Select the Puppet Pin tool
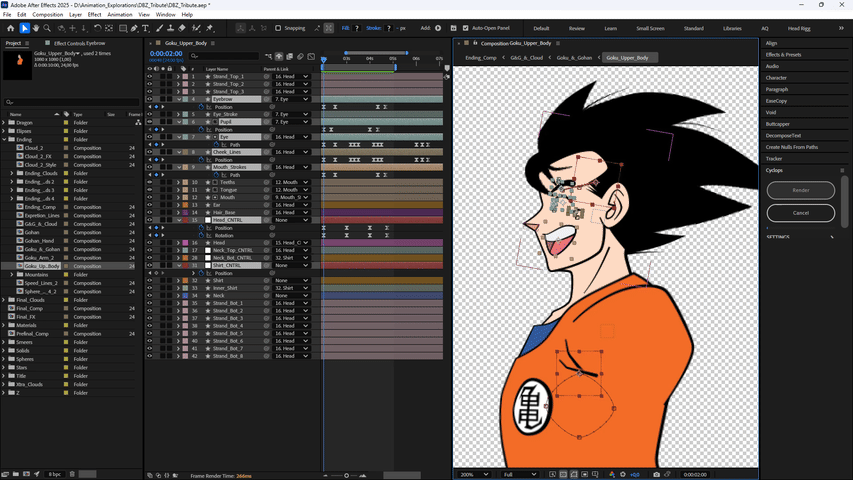This screenshot has width=853, height=480. 210,28
